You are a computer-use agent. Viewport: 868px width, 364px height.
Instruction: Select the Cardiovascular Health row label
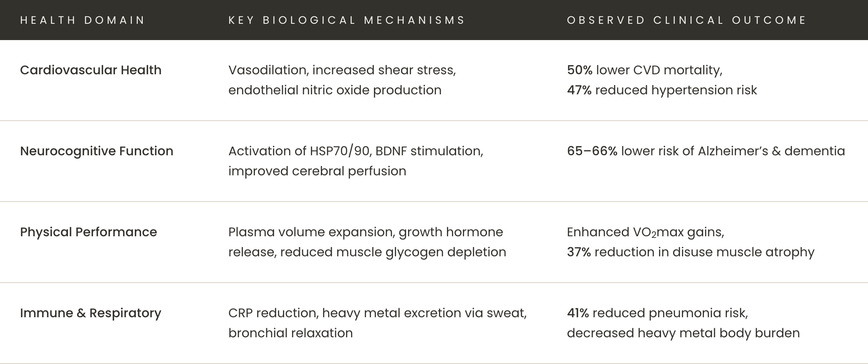click(x=91, y=70)
